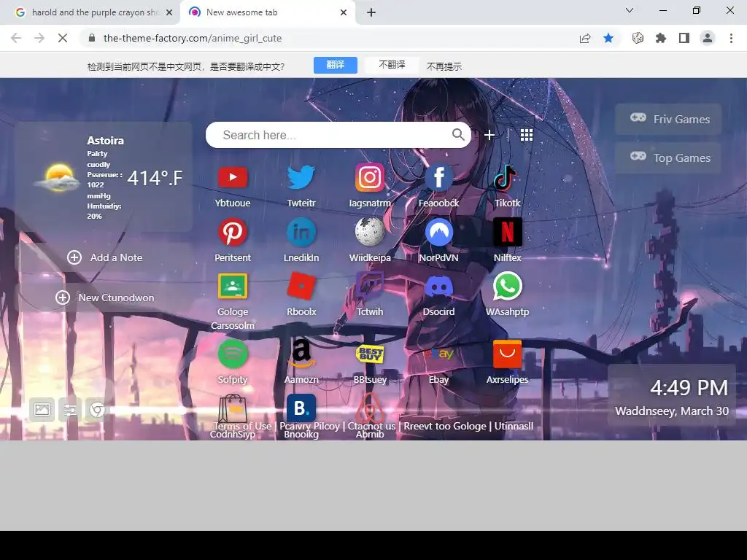This screenshot has height=560, width=747.
Task: Open the Terms of Use link
Action: coord(242,426)
